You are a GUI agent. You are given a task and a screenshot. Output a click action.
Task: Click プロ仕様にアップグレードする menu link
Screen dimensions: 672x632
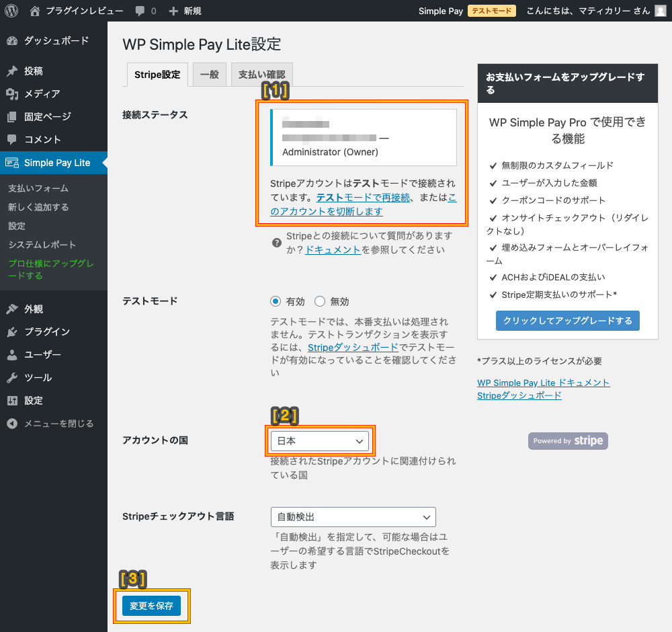[51, 269]
